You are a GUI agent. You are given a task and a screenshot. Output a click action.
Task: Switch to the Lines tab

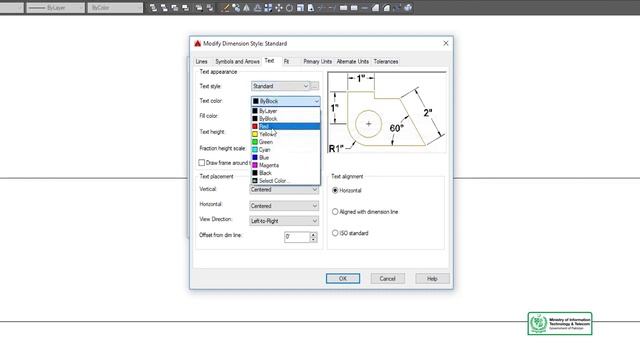(x=202, y=62)
